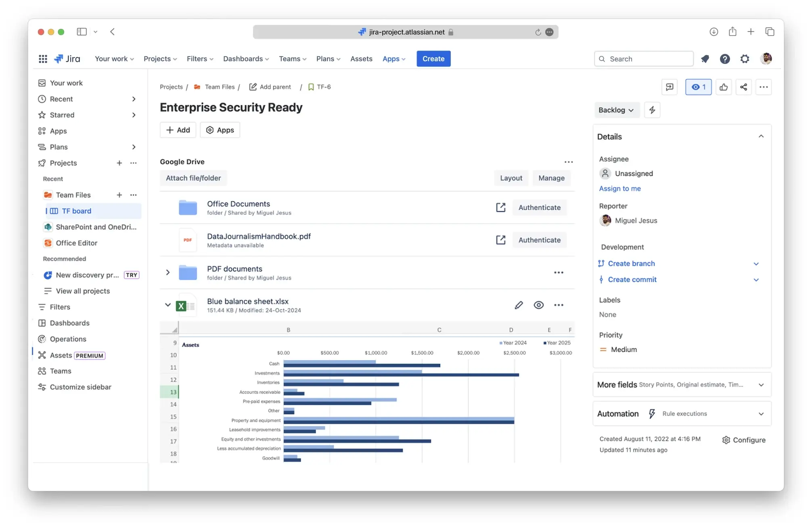812x528 pixels.
Task: Share this issue via share icon
Action: (x=743, y=87)
